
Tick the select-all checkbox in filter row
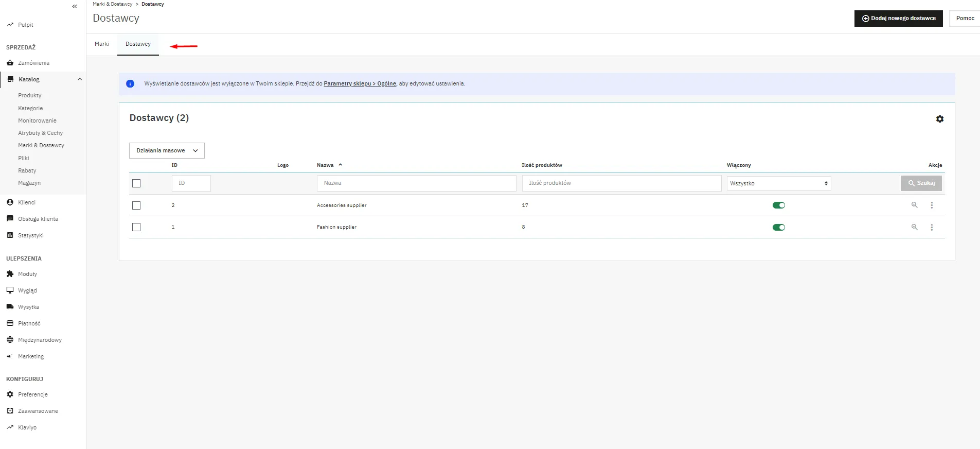(x=136, y=183)
